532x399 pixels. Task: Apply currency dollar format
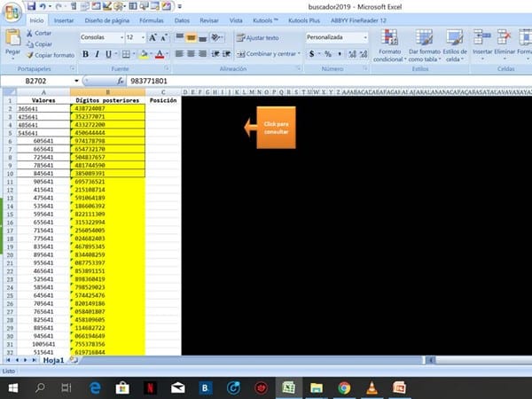(311, 53)
